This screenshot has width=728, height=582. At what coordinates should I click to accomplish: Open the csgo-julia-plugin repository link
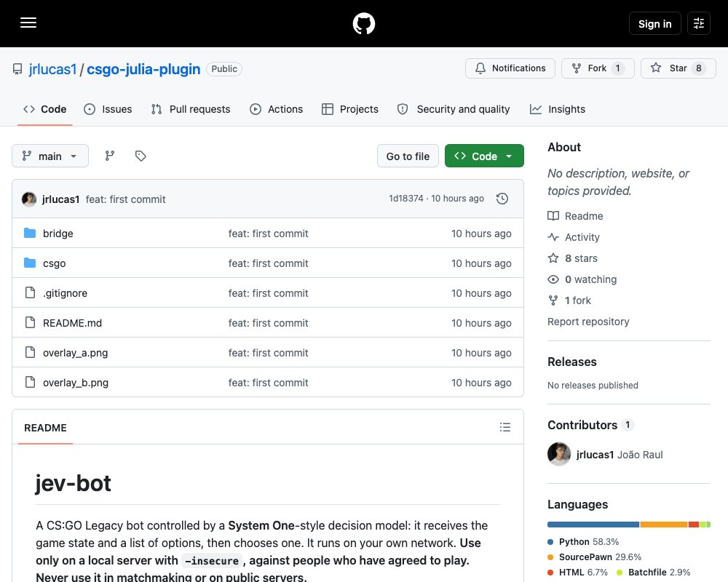tap(143, 69)
